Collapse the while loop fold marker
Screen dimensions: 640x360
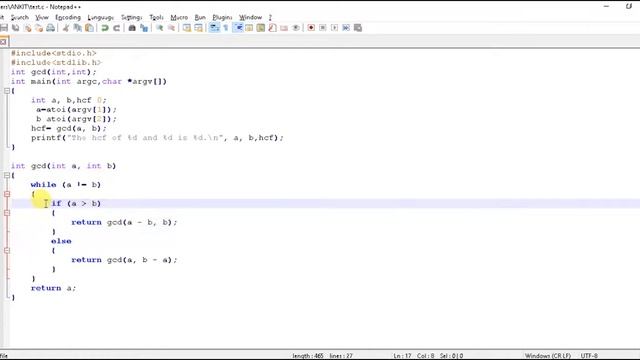coord(7,194)
